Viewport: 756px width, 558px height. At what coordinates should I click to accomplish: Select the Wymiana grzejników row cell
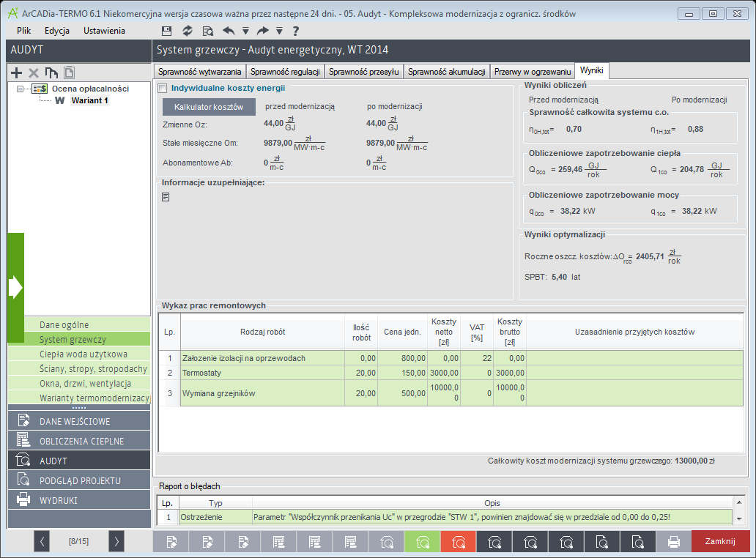(x=262, y=393)
